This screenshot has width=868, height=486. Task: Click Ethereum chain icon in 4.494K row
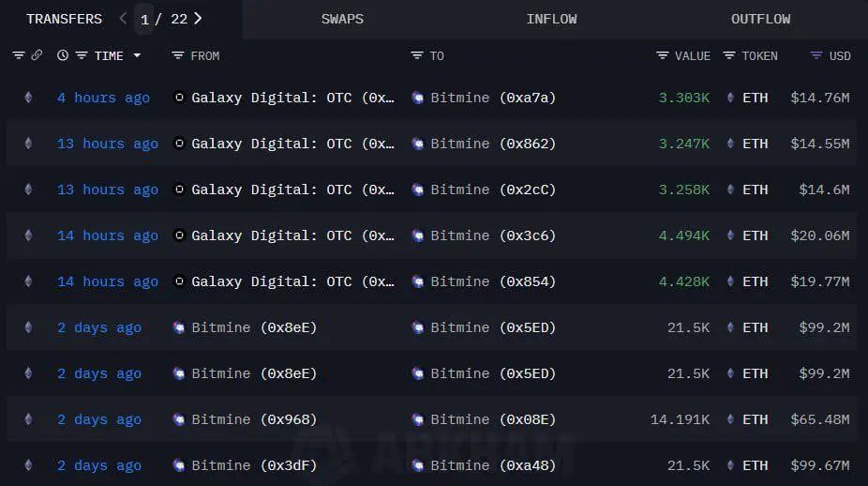pyautogui.click(x=28, y=236)
